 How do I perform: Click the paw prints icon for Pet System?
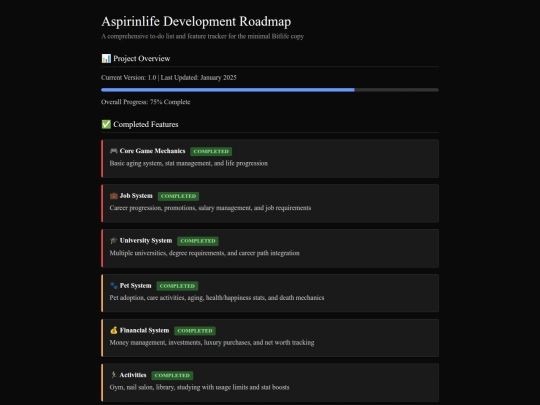114,285
